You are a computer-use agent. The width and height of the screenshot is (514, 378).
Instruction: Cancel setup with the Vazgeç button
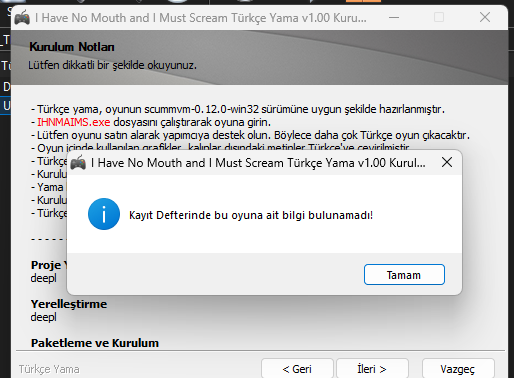458,369
